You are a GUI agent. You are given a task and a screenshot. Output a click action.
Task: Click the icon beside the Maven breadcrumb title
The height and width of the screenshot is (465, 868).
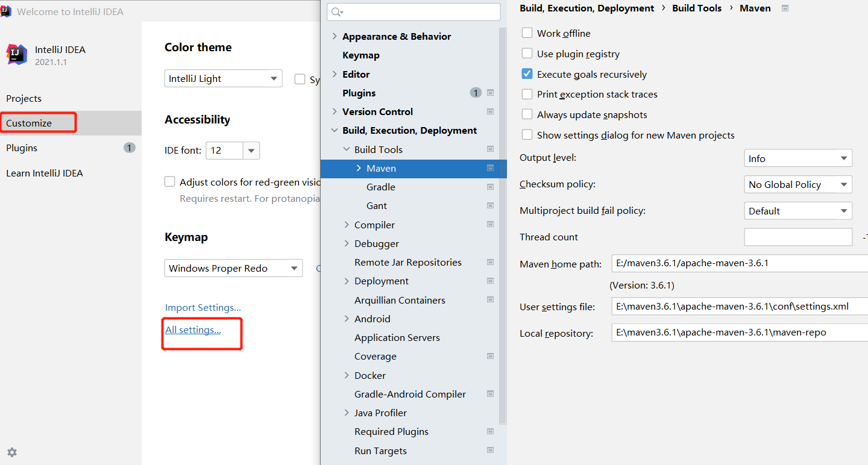[x=785, y=8]
